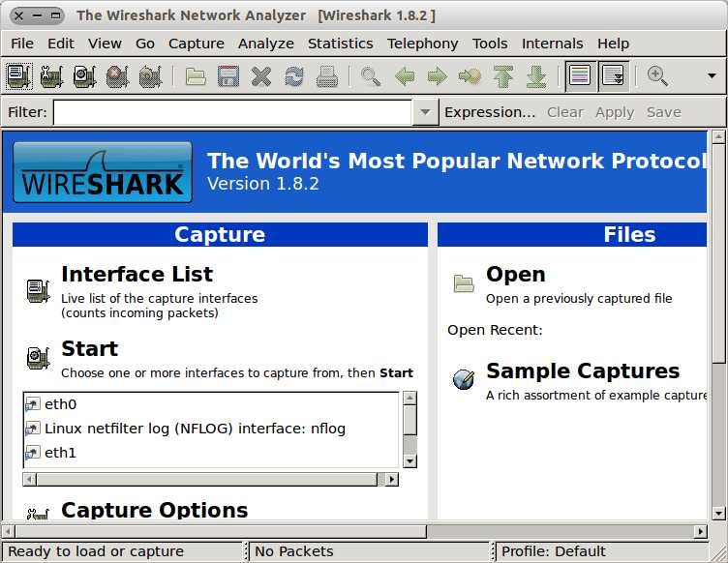Click interface list left scroll arrow
This screenshot has width=728, height=563.
tap(29, 479)
